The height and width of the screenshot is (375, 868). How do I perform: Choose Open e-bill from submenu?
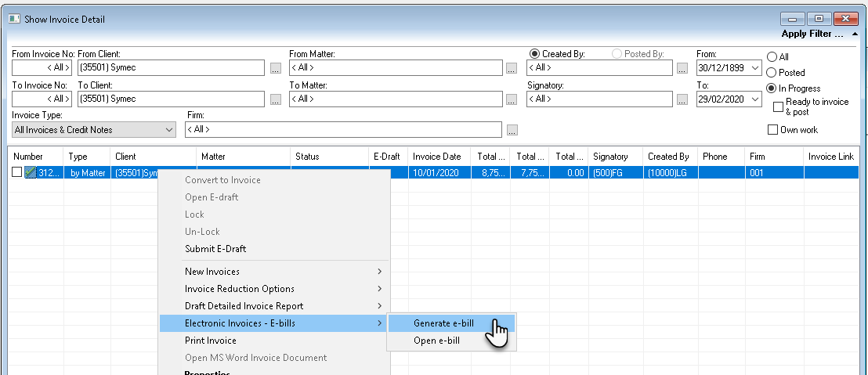(x=451, y=341)
